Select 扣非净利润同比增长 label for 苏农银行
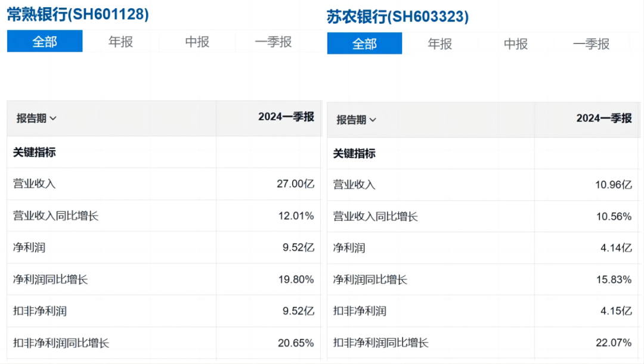Viewport: 644px width, 364px height. pos(381,343)
